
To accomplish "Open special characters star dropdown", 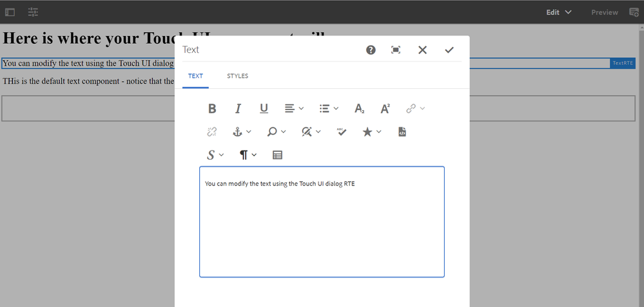I will pos(372,132).
